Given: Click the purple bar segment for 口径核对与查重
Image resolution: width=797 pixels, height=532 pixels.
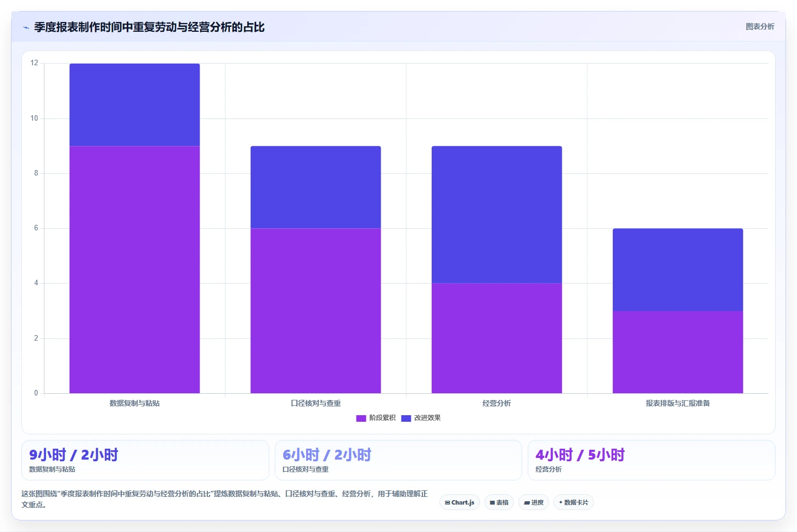Looking at the screenshot, I should (315, 310).
